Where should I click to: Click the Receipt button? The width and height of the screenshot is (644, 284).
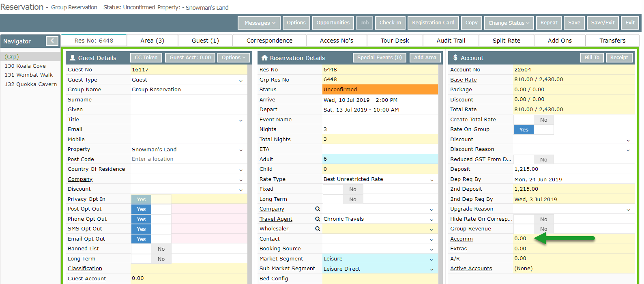click(619, 58)
